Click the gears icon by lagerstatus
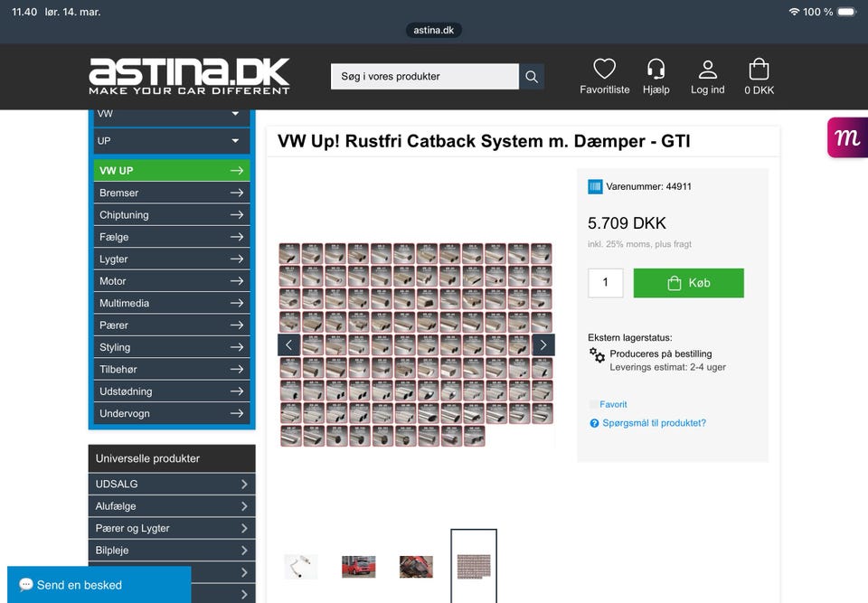Viewport: 868px width, 603px height. point(597,355)
